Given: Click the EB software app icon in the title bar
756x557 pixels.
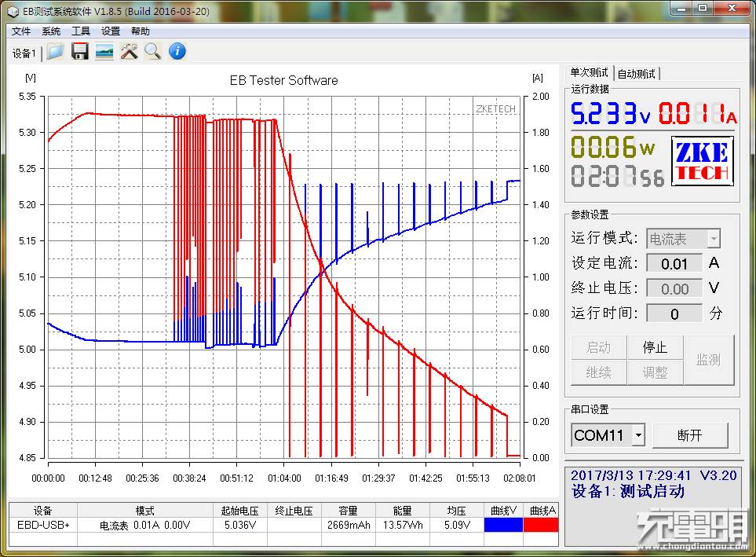Looking at the screenshot, I should pyautogui.click(x=12, y=11).
